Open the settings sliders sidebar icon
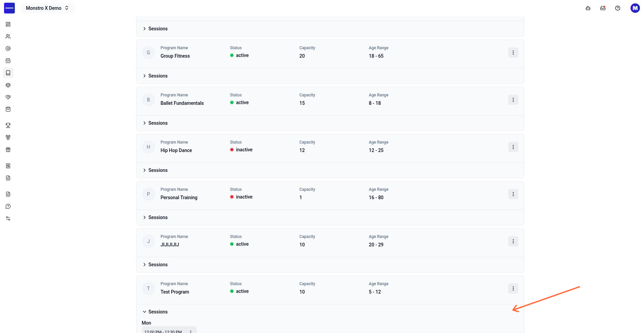This screenshot has height=333, width=644. pyautogui.click(x=8, y=218)
